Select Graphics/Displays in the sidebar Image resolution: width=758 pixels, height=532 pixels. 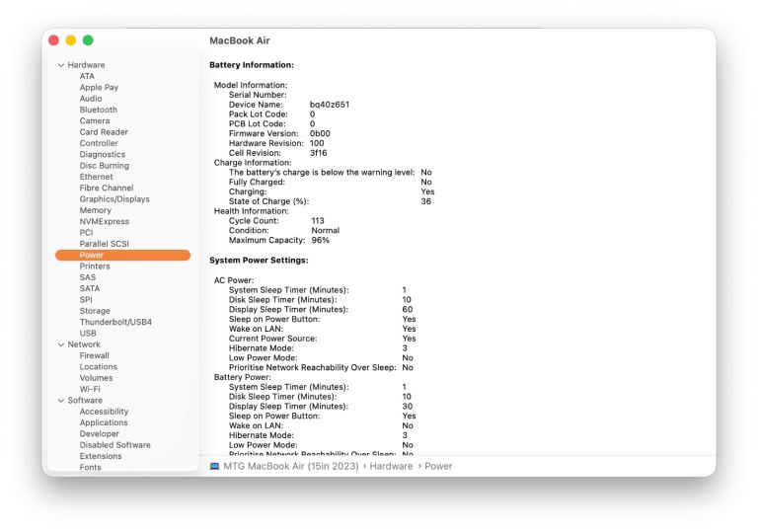point(114,199)
